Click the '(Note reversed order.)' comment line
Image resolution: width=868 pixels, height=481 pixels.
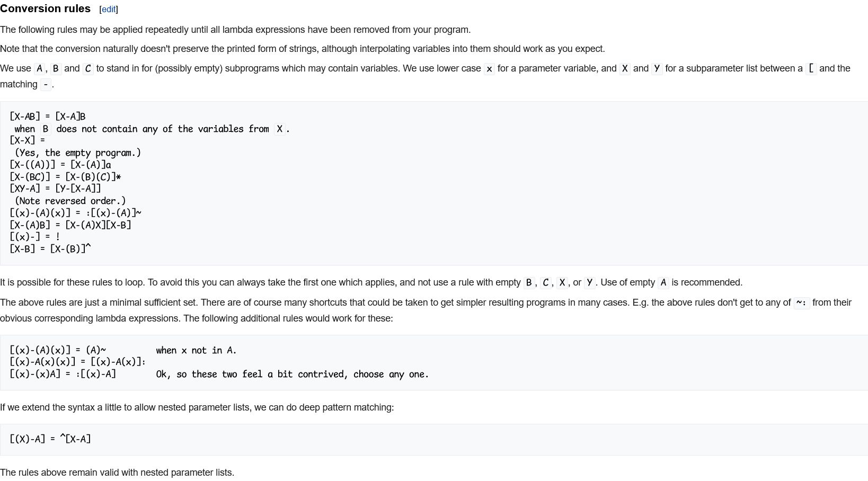(70, 201)
